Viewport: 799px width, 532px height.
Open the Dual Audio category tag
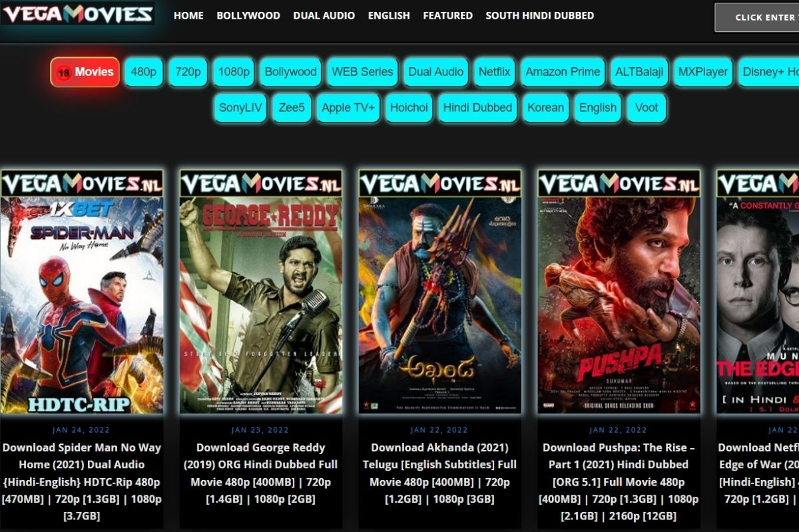(x=435, y=72)
